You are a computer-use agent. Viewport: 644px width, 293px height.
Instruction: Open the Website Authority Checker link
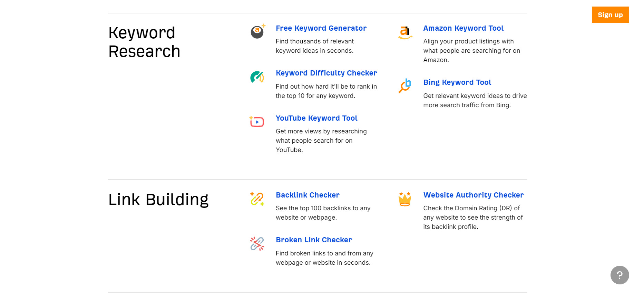[x=473, y=195]
